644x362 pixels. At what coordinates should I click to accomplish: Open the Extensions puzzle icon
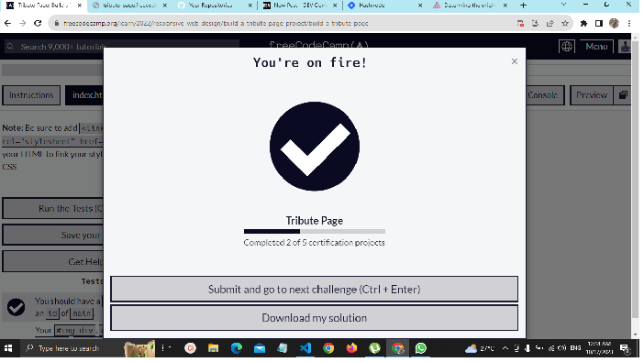click(x=583, y=24)
